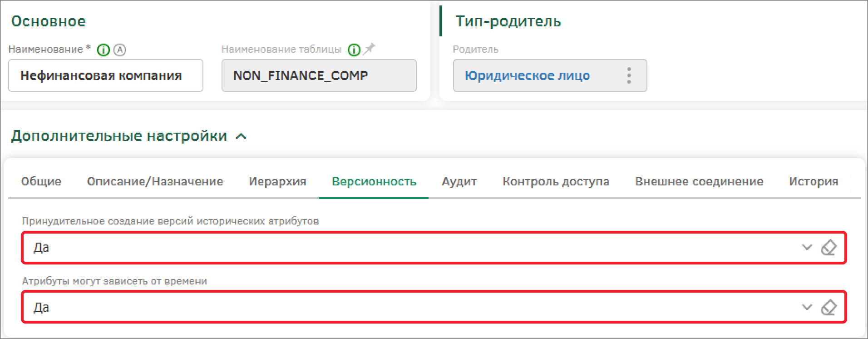Select the Аудит tab

459,181
